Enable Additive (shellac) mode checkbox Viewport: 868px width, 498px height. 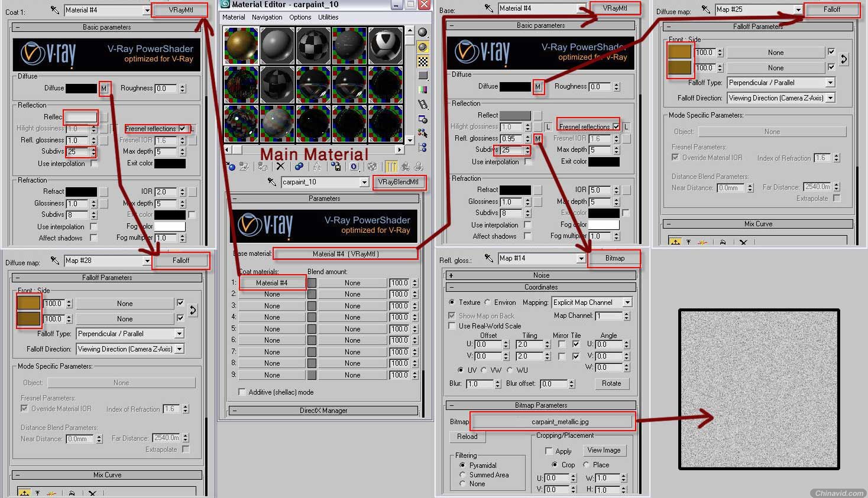(x=242, y=392)
